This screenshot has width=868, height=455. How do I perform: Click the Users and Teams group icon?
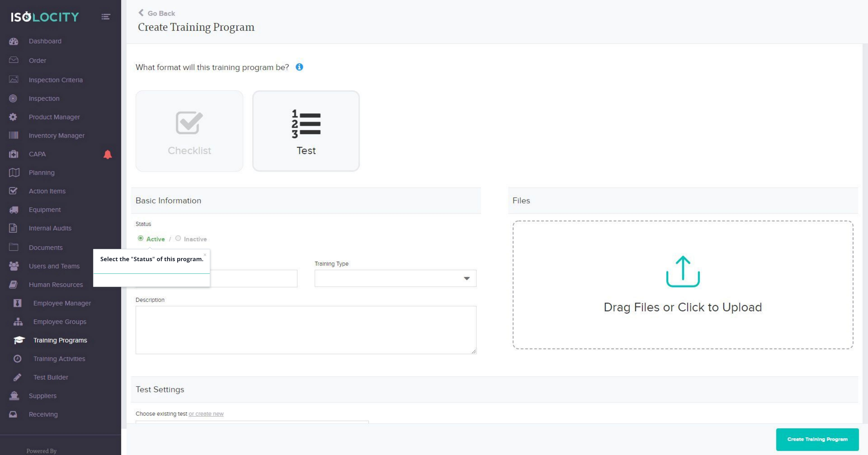(14, 266)
